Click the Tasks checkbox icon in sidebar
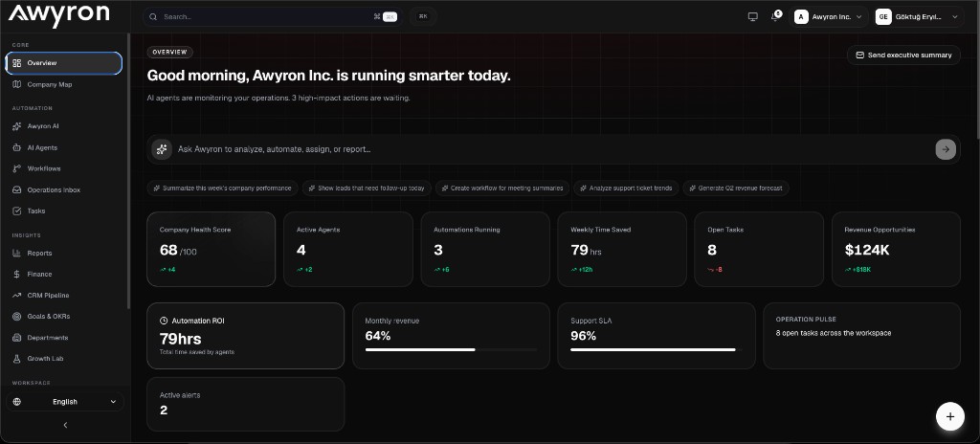The width and height of the screenshot is (980, 444). [17, 211]
